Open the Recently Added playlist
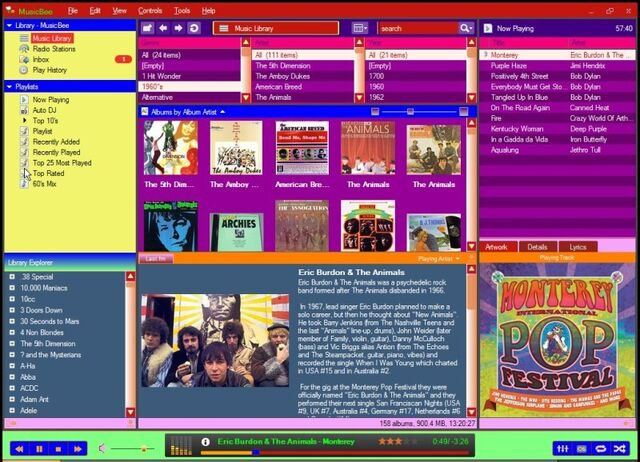 click(x=56, y=142)
